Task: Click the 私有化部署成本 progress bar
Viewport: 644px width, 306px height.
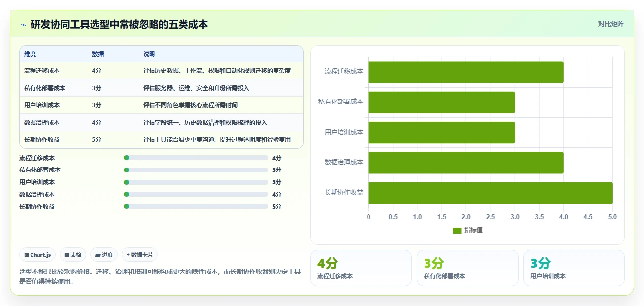Action: (x=196, y=170)
